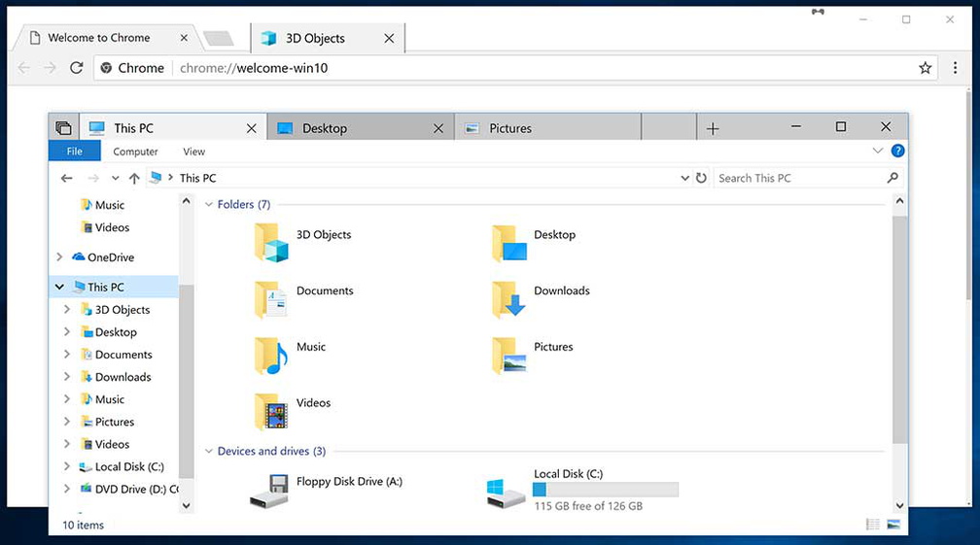Switch to details view in status bar
Image resolution: width=980 pixels, height=545 pixels.
pyautogui.click(x=873, y=525)
